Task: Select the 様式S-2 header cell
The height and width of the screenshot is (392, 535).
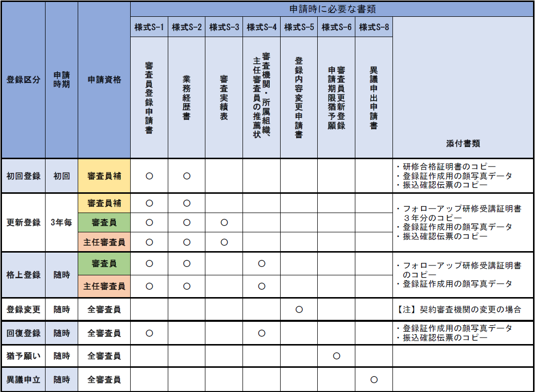Action: point(187,27)
